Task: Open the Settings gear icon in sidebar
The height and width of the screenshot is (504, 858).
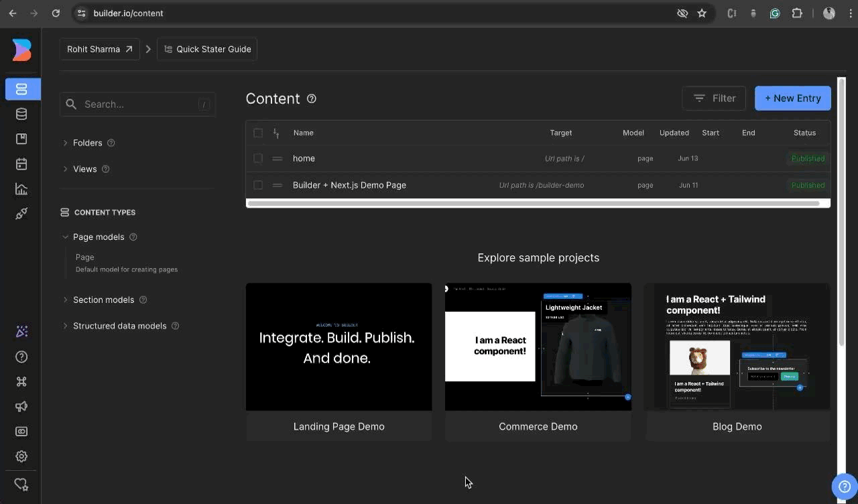Action: click(x=21, y=456)
